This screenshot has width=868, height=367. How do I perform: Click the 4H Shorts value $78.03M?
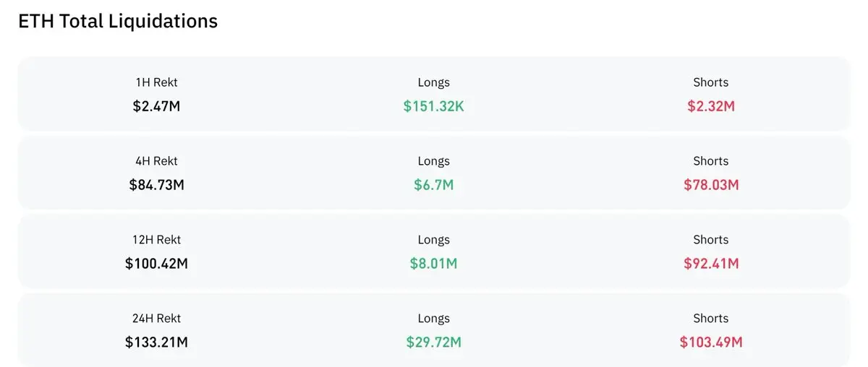[x=711, y=185]
